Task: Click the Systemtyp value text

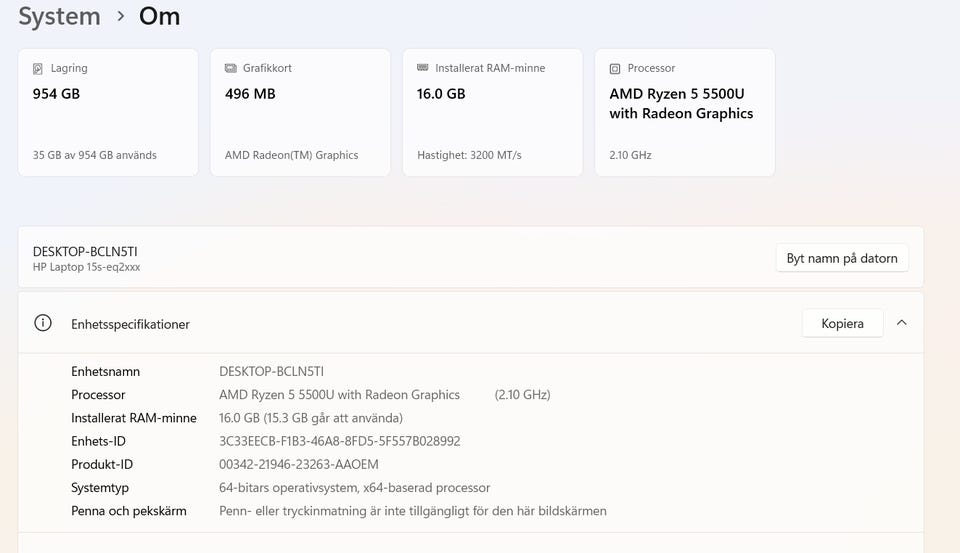Action: point(354,488)
